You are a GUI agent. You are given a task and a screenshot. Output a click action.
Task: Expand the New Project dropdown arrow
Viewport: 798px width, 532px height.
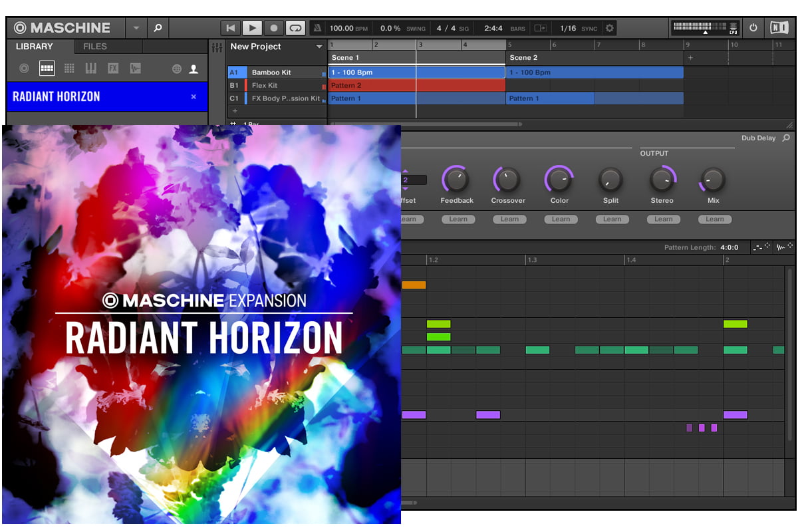click(x=319, y=47)
